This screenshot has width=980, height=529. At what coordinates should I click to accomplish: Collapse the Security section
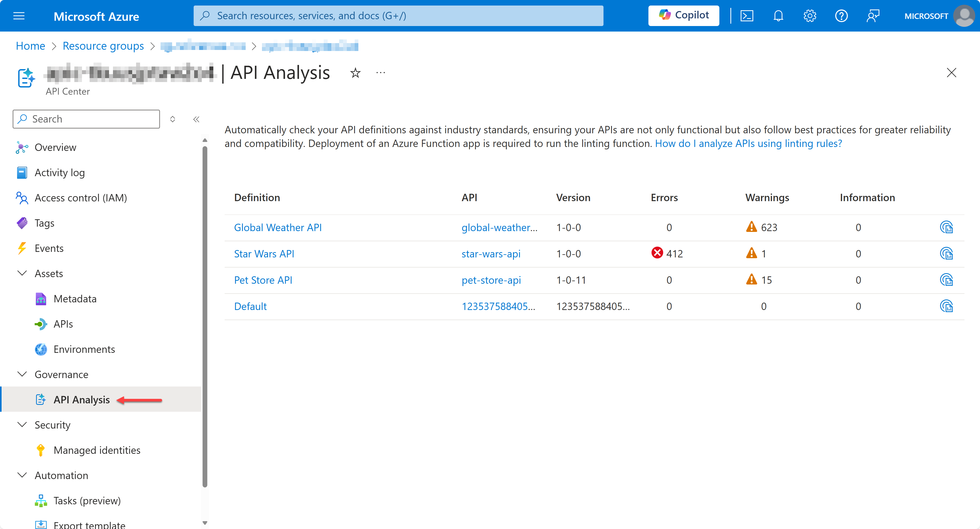point(22,425)
